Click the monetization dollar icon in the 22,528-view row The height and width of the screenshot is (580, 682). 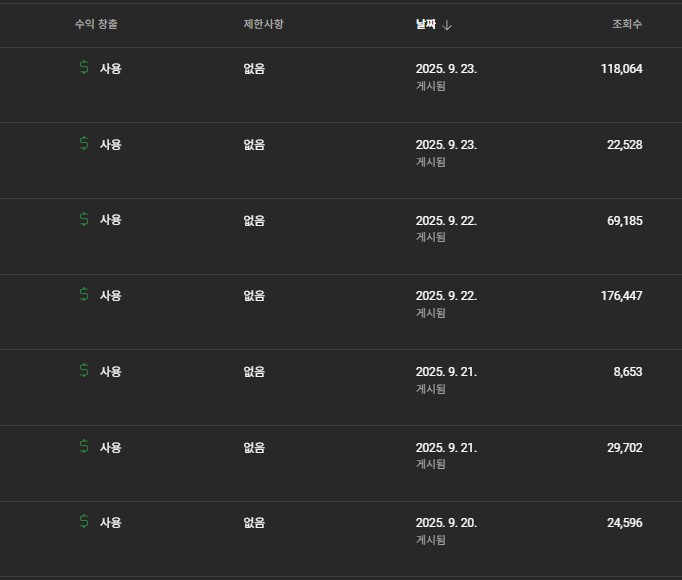coord(84,144)
